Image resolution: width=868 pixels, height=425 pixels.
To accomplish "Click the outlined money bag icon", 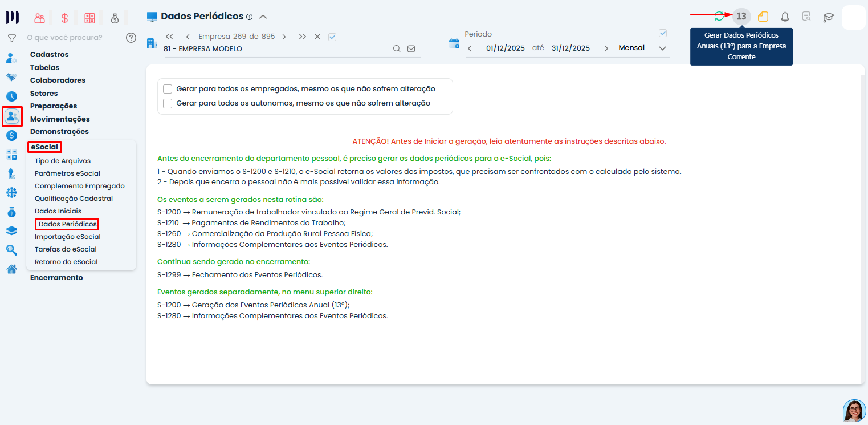I will [115, 18].
